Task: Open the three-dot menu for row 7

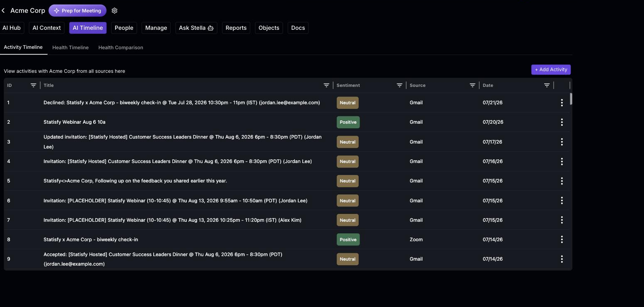Action: coord(562,220)
